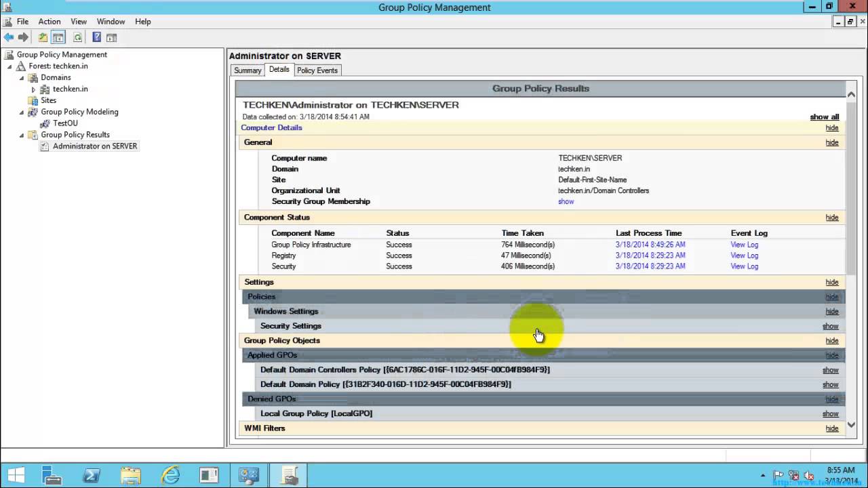View Log for the Registry component
This screenshot has width=868, height=488.
click(x=744, y=256)
